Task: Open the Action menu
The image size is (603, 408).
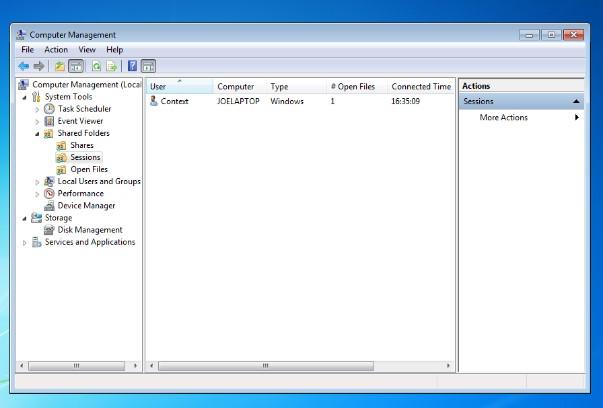Action: (x=56, y=50)
